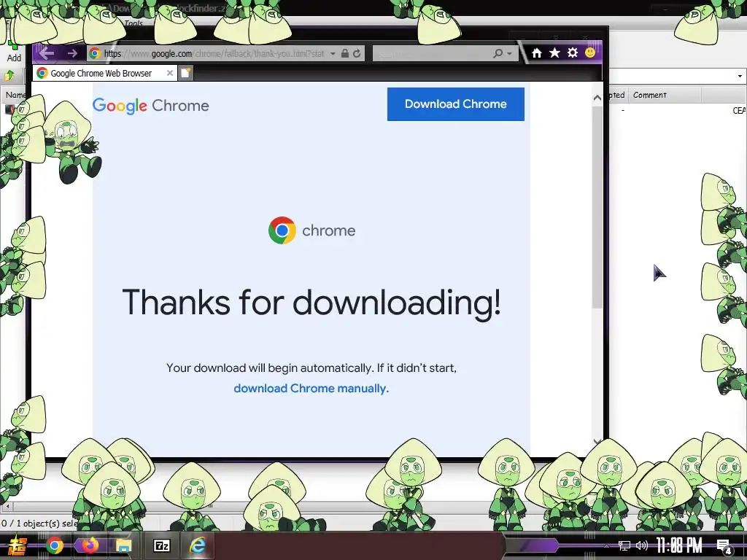Open the Home page icon
This screenshot has height=560, width=747.
(x=537, y=52)
